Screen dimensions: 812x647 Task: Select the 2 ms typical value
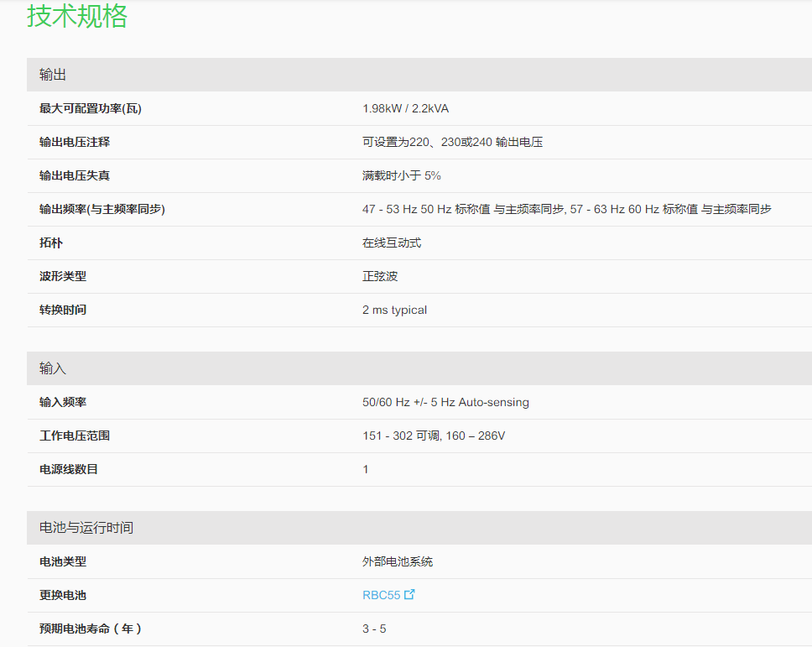(x=394, y=310)
